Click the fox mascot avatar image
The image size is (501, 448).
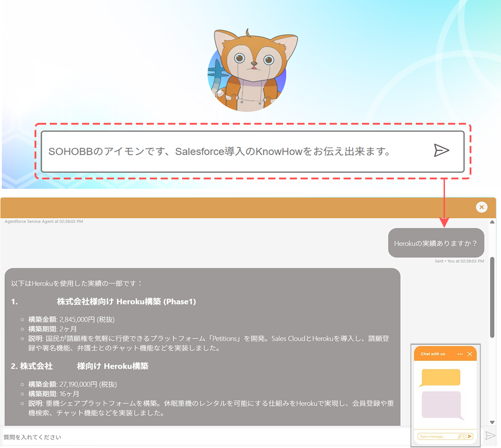[252, 70]
